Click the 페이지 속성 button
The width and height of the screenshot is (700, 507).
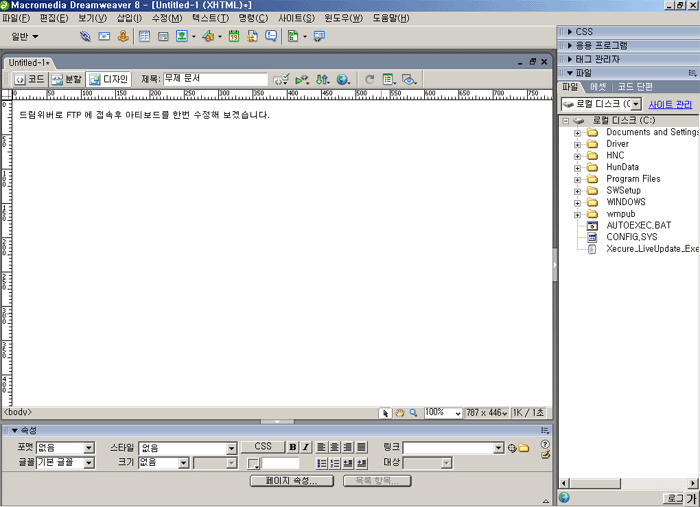point(292,481)
